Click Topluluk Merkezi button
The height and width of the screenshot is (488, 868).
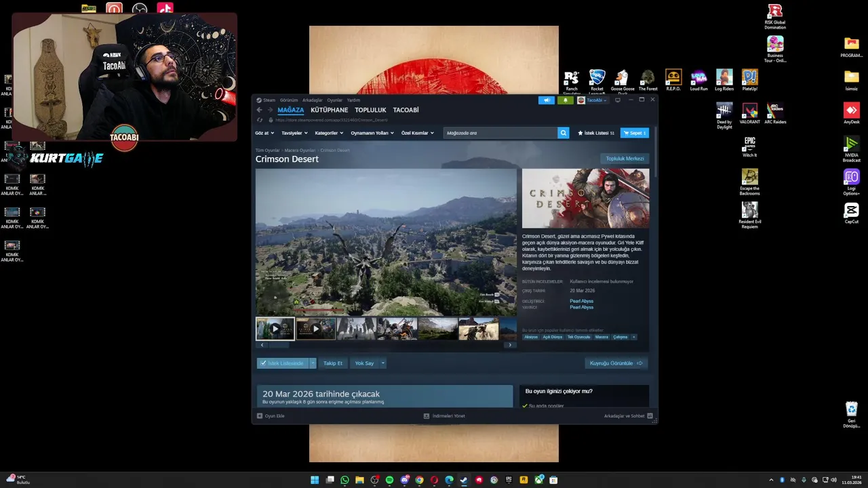coord(625,159)
